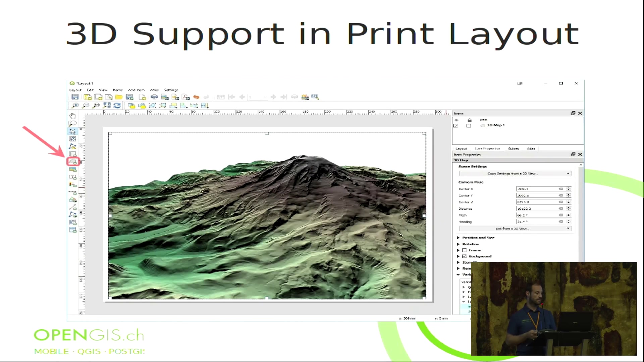Expand the Position and Size section
The image size is (644, 362).
point(458,238)
